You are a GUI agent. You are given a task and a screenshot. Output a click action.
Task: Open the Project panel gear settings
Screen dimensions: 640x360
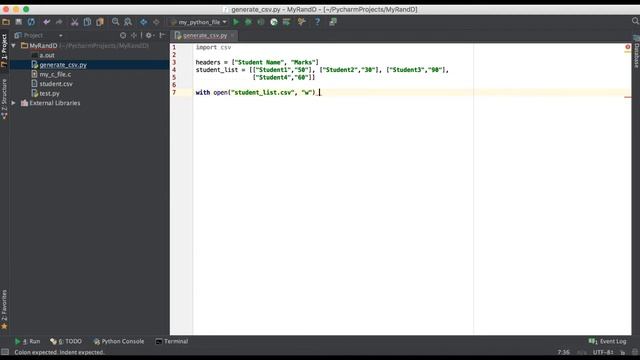click(x=149, y=36)
